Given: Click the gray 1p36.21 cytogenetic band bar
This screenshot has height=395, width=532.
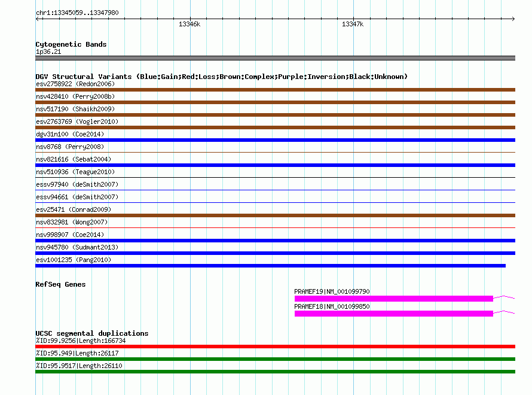Looking at the screenshot, I should 275,58.
